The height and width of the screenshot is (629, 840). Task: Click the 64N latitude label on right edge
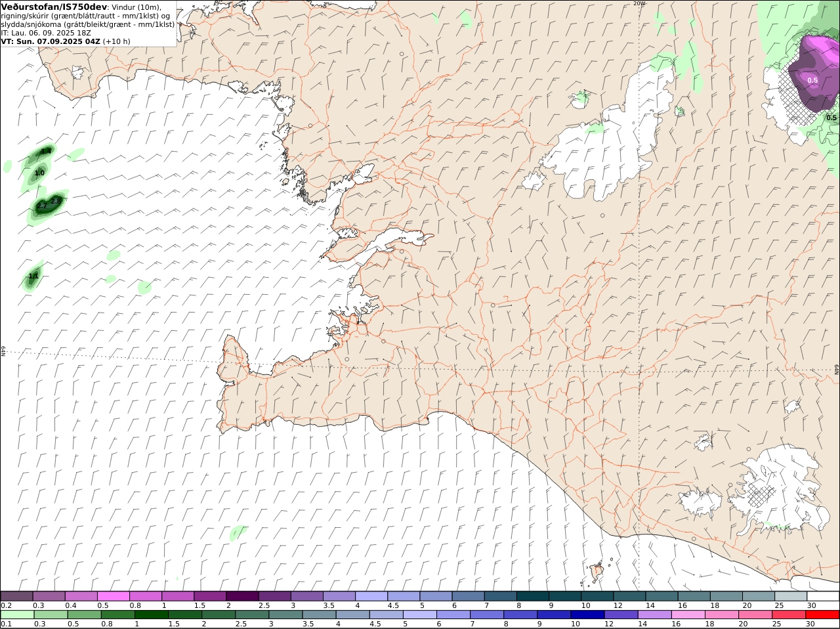837,370
